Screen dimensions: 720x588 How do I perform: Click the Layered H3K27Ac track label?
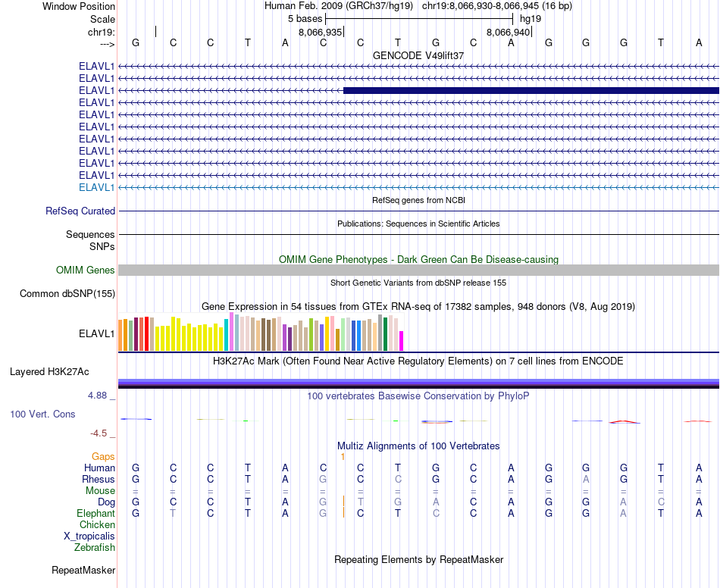tap(49, 372)
